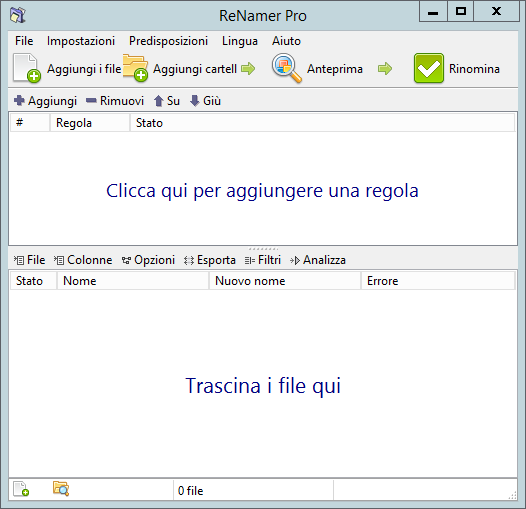This screenshot has height=509, width=526.
Task: Click the Aggiungi cartelle folder icon
Action: [x=136, y=68]
